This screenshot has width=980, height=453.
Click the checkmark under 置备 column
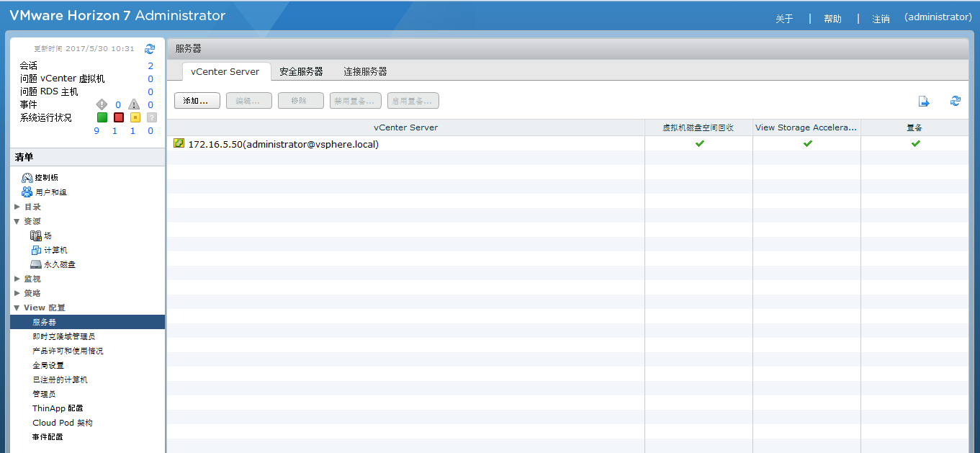point(915,143)
